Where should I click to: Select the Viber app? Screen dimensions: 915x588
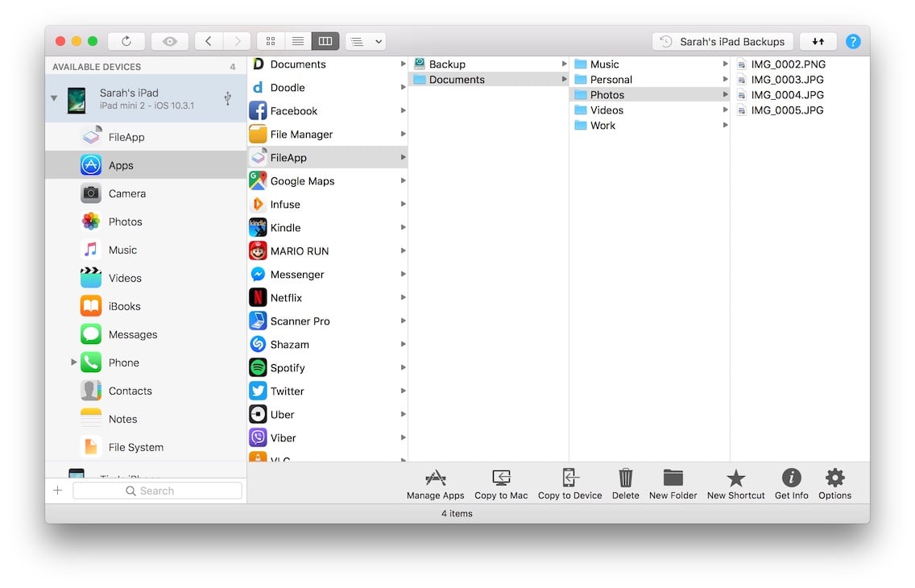[327, 437]
